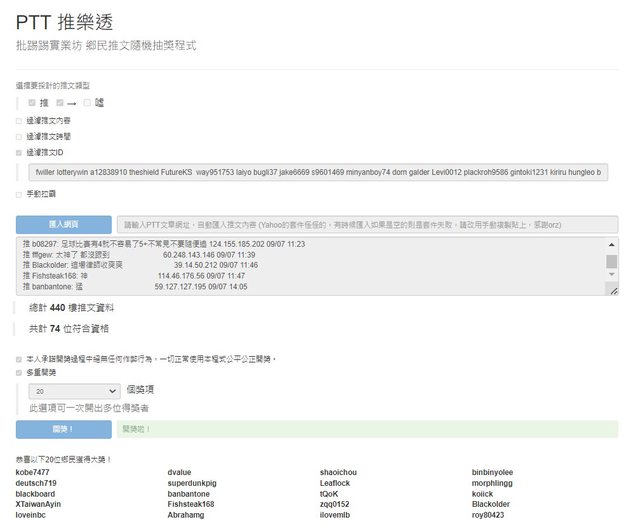Click the filtered ID list text field

tap(322, 173)
